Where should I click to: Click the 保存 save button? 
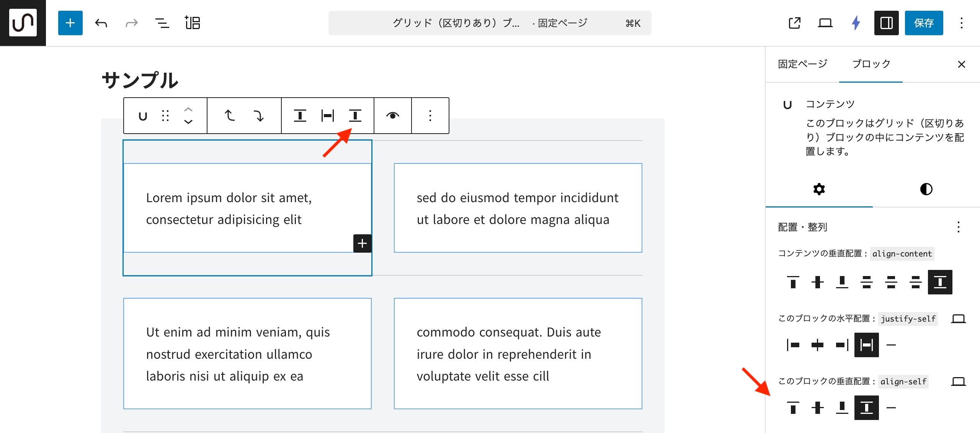click(924, 23)
